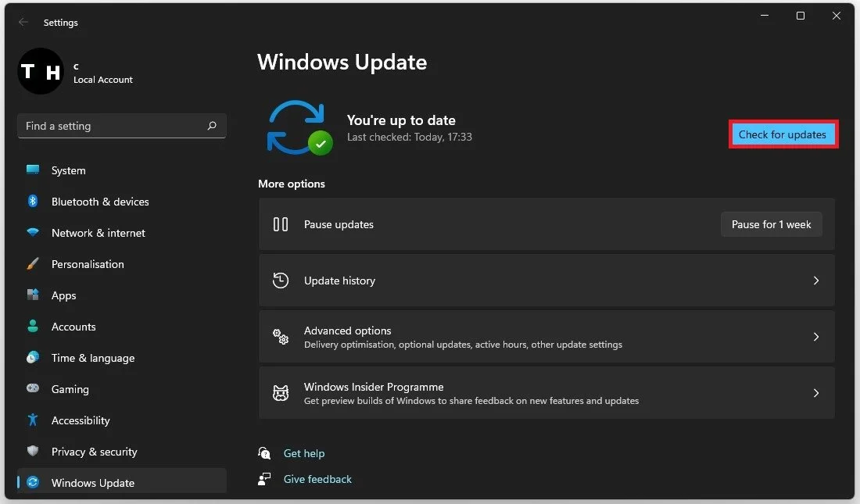Image resolution: width=860 pixels, height=504 pixels.
Task: Click the Time & language globe icon
Action: [x=33, y=357]
